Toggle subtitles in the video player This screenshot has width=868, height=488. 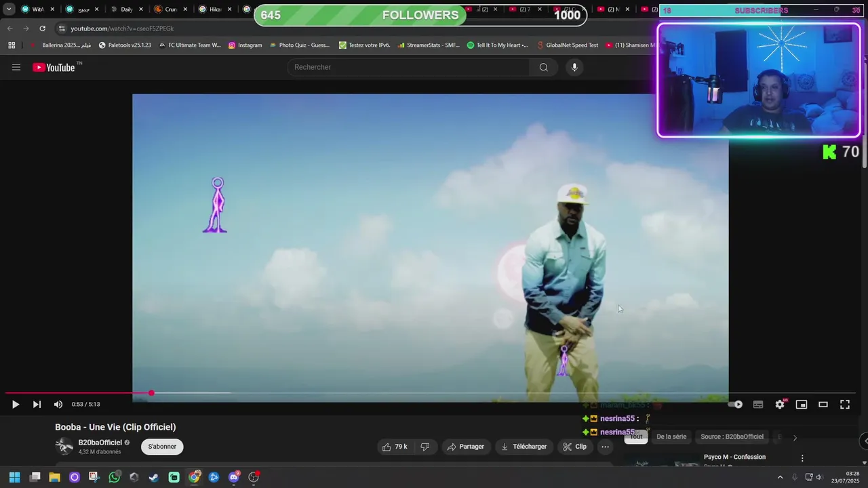pos(758,405)
